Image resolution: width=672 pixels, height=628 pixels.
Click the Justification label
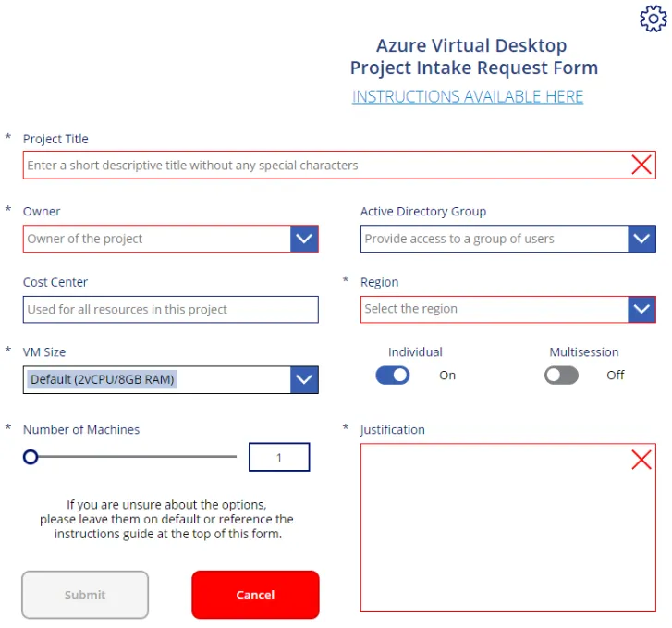pyautogui.click(x=393, y=430)
